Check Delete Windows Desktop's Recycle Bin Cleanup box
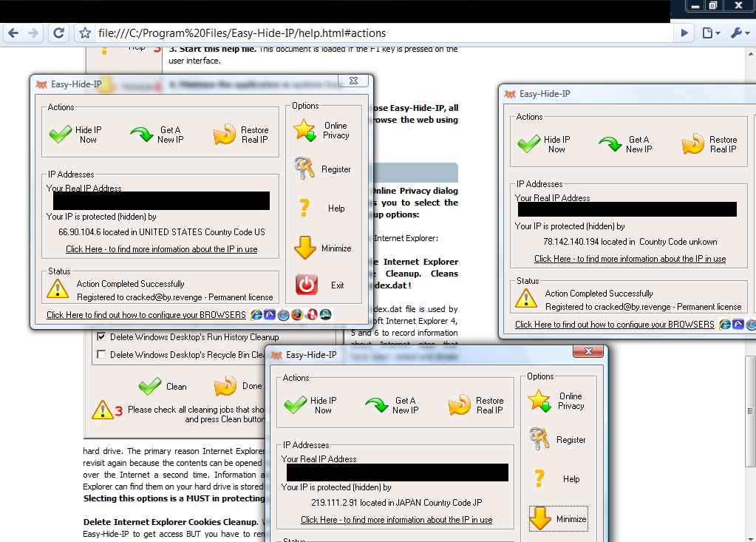The width and height of the screenshot is (756, 542). pos(101,354)
